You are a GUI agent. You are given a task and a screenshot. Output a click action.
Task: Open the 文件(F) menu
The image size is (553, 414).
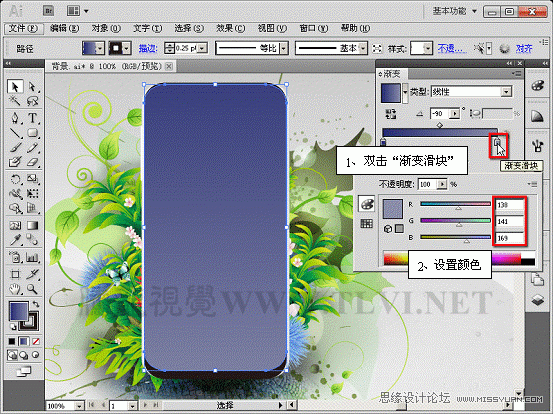coord(24,28)
